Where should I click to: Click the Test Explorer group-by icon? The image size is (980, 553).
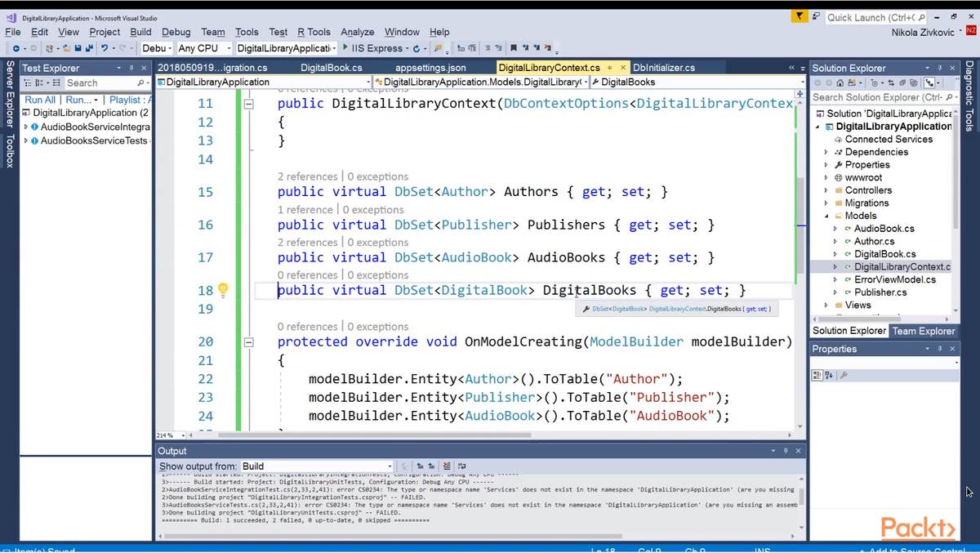39,83
